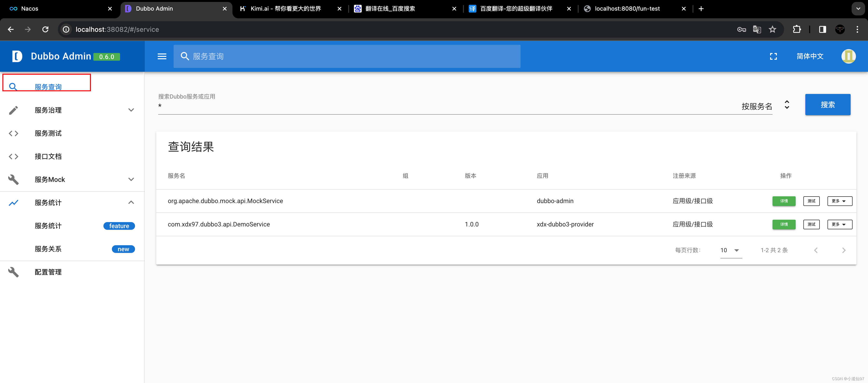Image resolution: width=868 pixels, height=383 pixels.
Task: Click the wrench icon beside 服务Mock
Action: (x=13, y=179)
